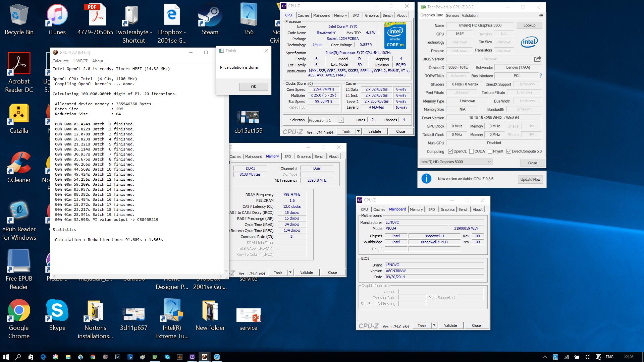Open the Dropbox 2001se desktop file
The width and height of the screenshot is (644, 362).
(172, 23)
